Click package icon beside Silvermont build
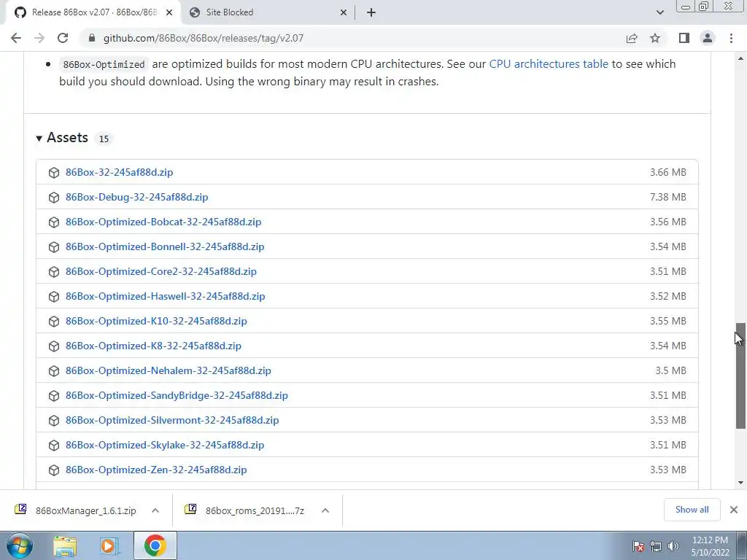747x560 pixels. tap(54, 420)
